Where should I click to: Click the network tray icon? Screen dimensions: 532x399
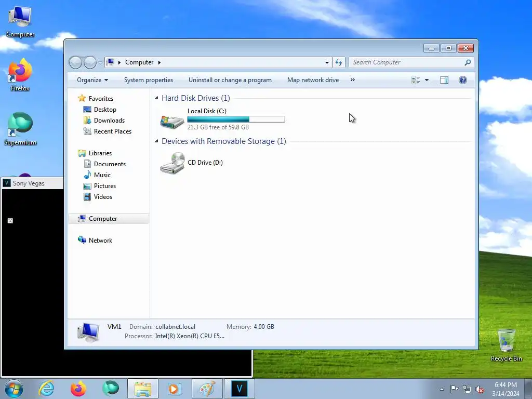467,389
